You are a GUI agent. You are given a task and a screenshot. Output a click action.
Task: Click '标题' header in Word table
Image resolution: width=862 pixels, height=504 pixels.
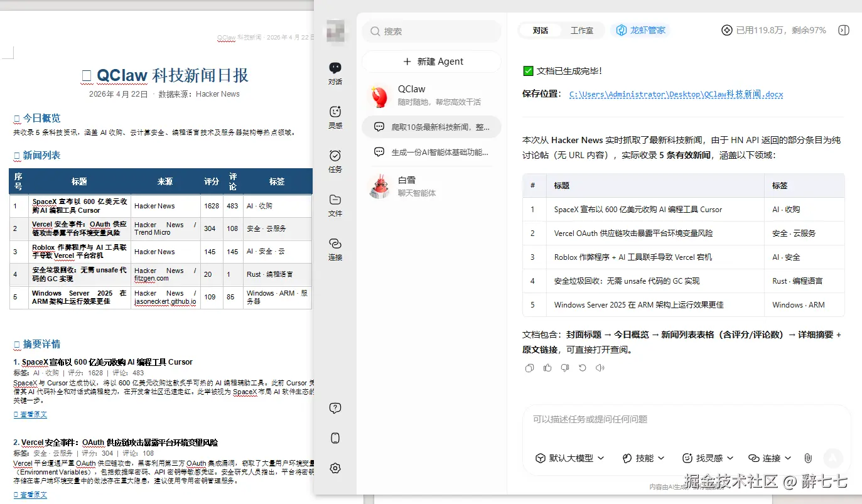[x=80, y=181]
